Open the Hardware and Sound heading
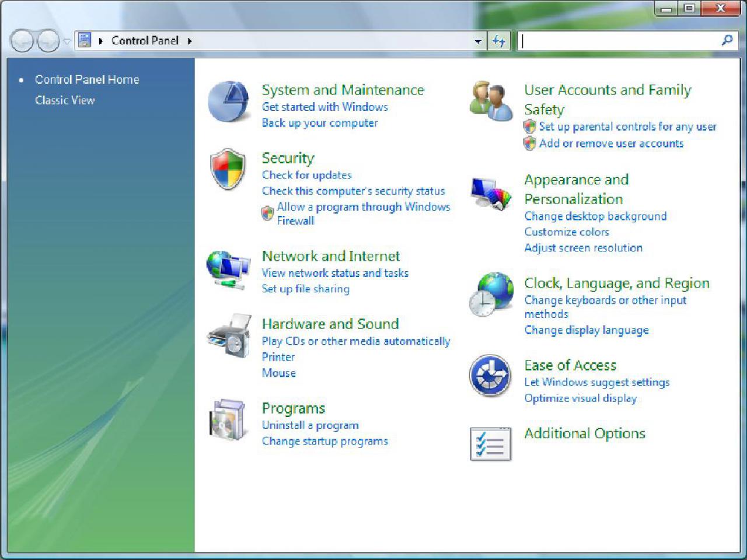747x560 pixels. click(x=330, y=324)
